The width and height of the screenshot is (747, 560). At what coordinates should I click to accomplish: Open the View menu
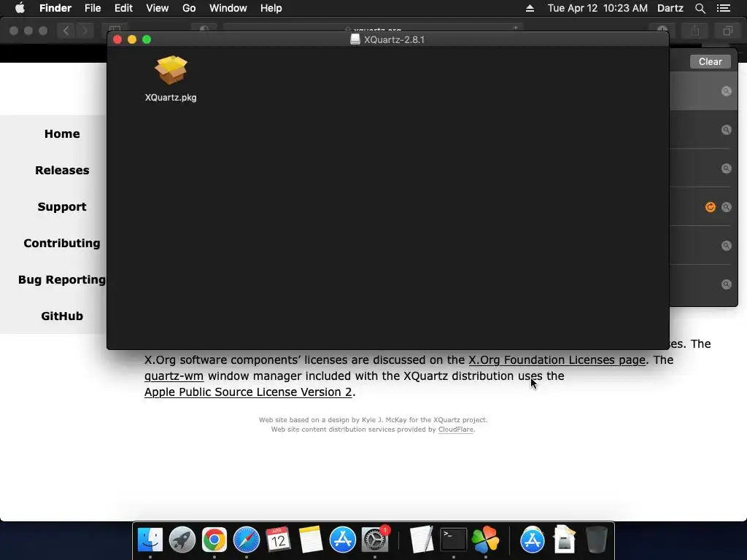point(158,8)
